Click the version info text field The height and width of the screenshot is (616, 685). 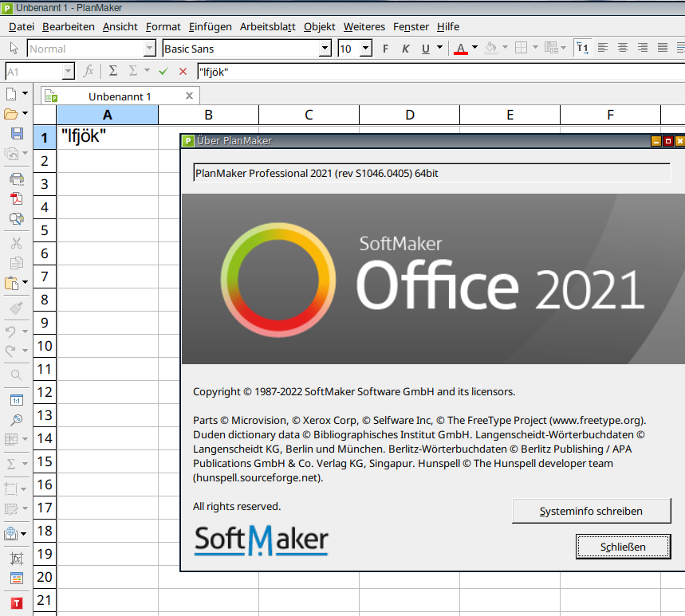[431, 173]
